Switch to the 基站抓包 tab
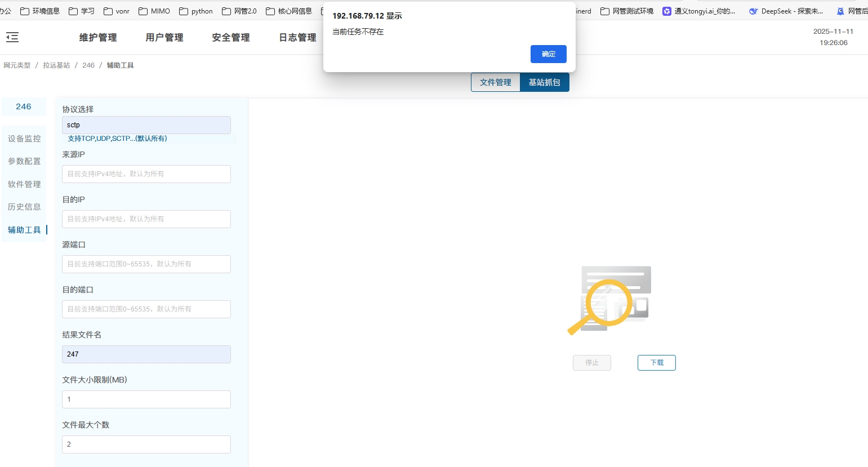868x467 pixels. pos(544,82)
